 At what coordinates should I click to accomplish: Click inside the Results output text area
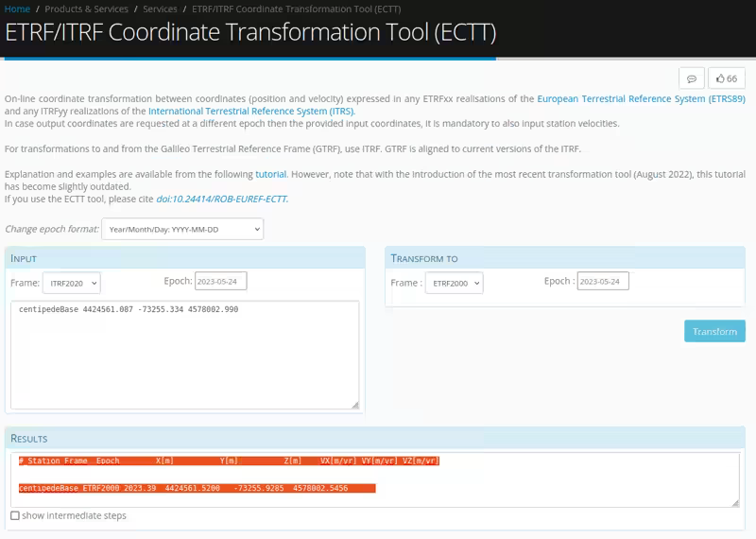click(x=378, y=480)
